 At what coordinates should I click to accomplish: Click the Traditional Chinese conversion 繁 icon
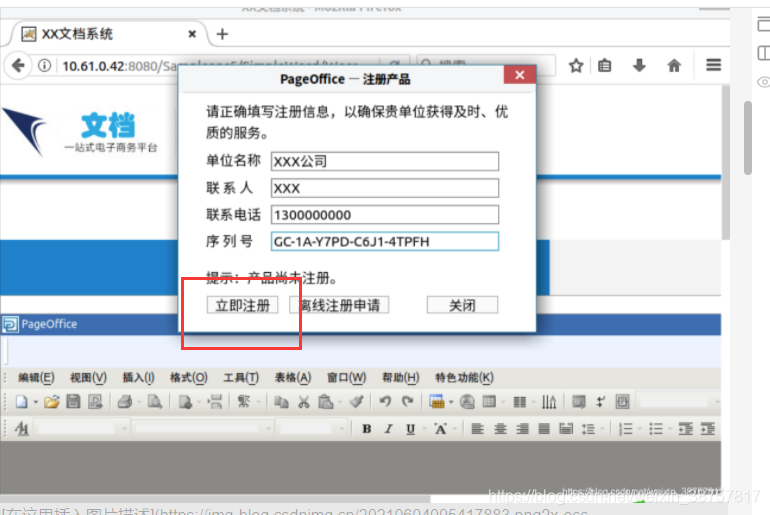point(244,402)
